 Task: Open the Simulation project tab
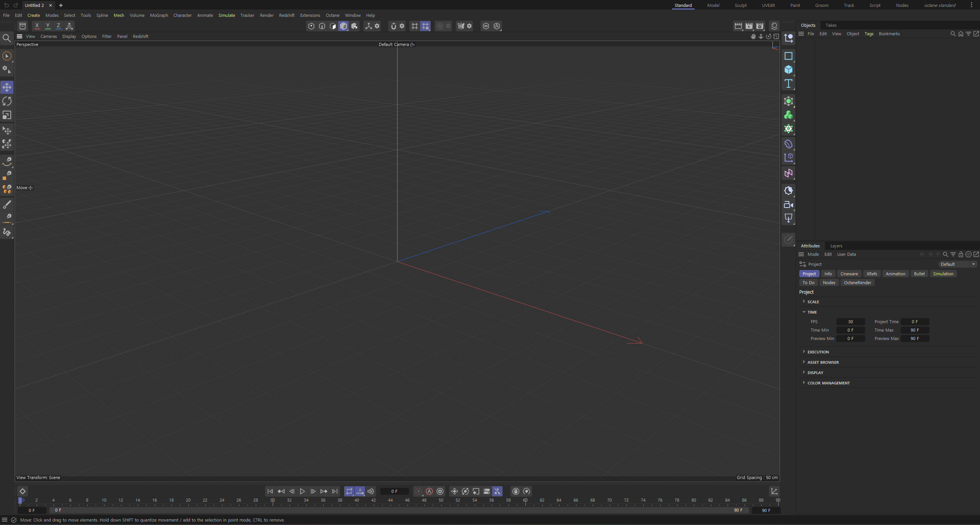point(943,274)
